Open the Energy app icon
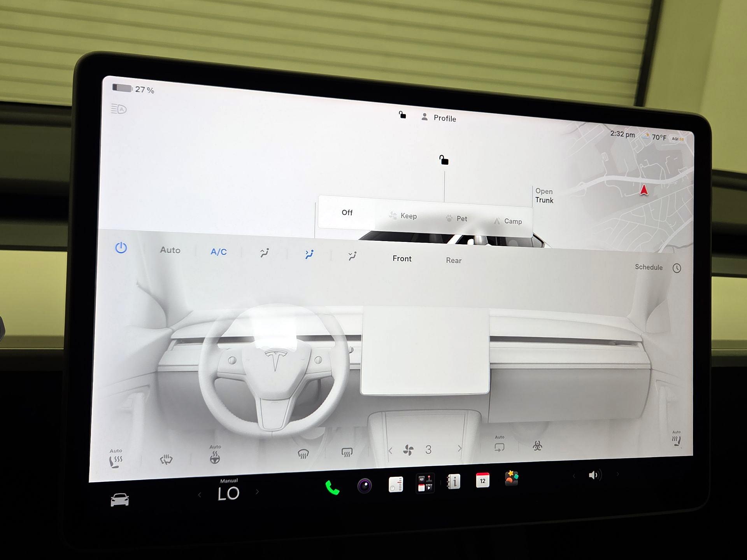The width and height of the screenshot is (747, 560). point(396,484)
